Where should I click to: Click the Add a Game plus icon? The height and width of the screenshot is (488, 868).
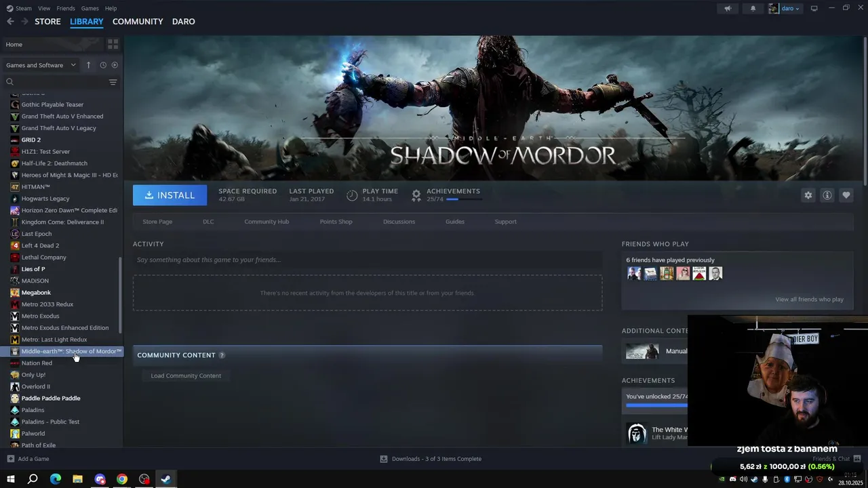pyautogui.click(x=10, y=459)
